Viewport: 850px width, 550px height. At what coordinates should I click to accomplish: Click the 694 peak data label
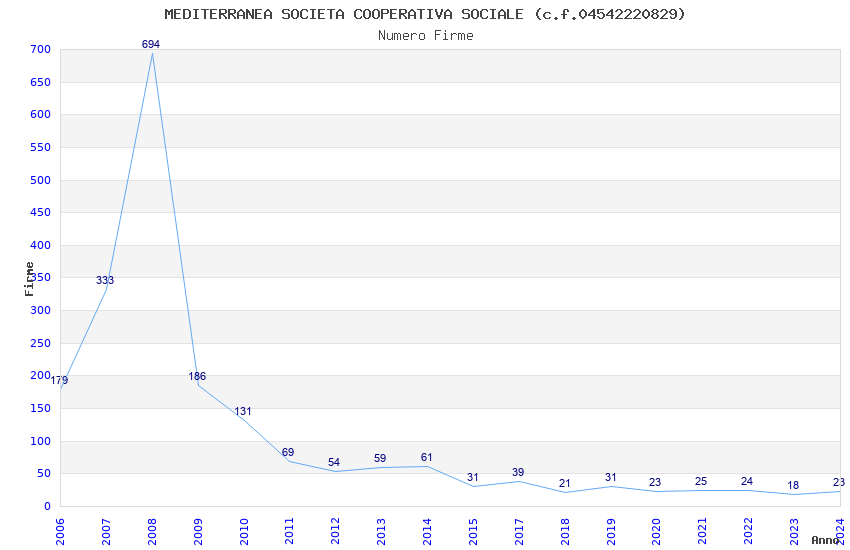151,44
